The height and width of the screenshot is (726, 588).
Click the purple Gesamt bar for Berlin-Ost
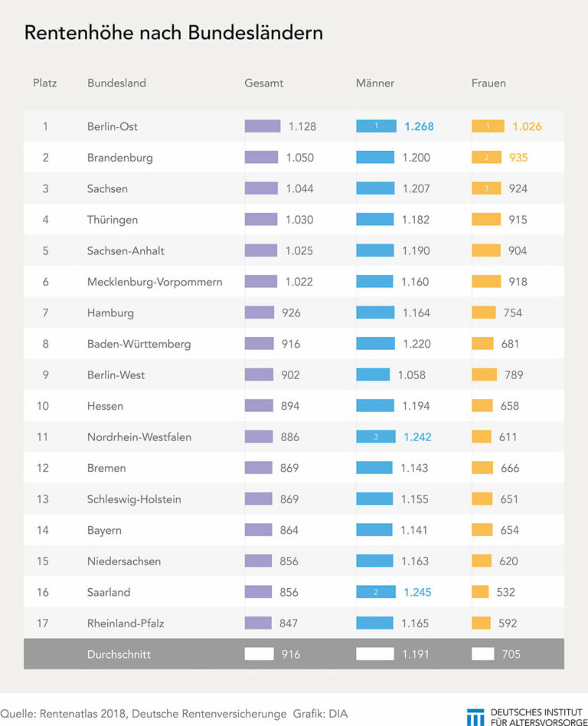tap(263, 126)
